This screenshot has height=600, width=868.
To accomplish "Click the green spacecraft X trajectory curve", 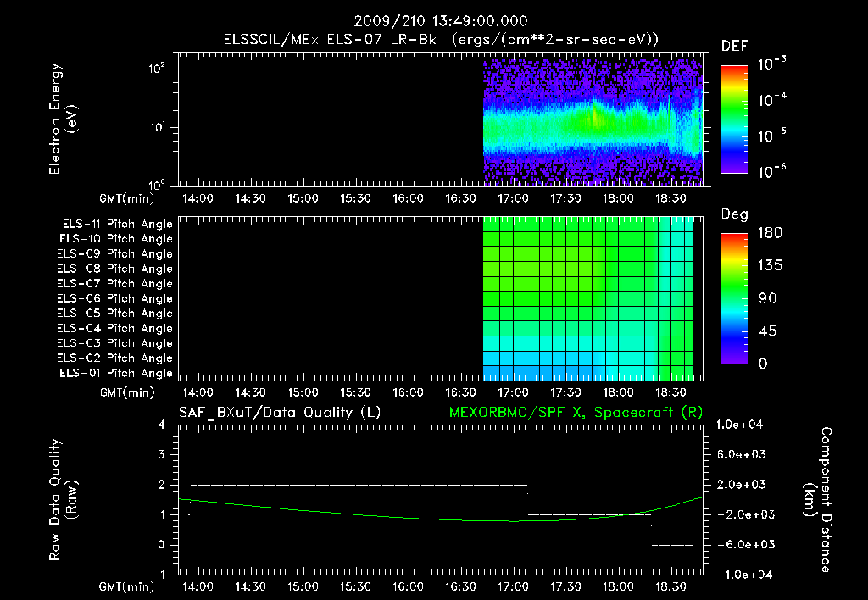I will click(x=441, y=519).
